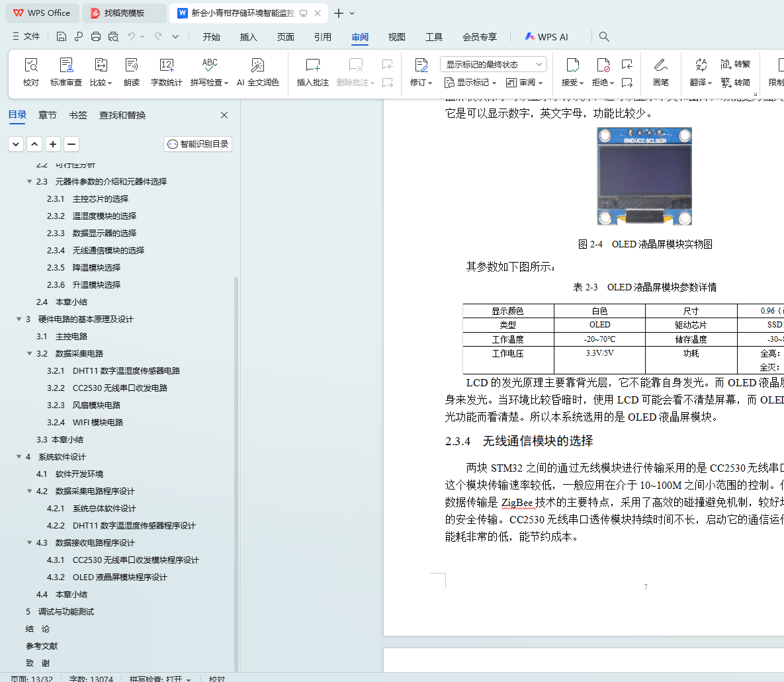Jump to 参考文献 in outline
Image resolution: width=784 pixels, height=682 pixels.
pyautogui.click(x=42, y=646)
